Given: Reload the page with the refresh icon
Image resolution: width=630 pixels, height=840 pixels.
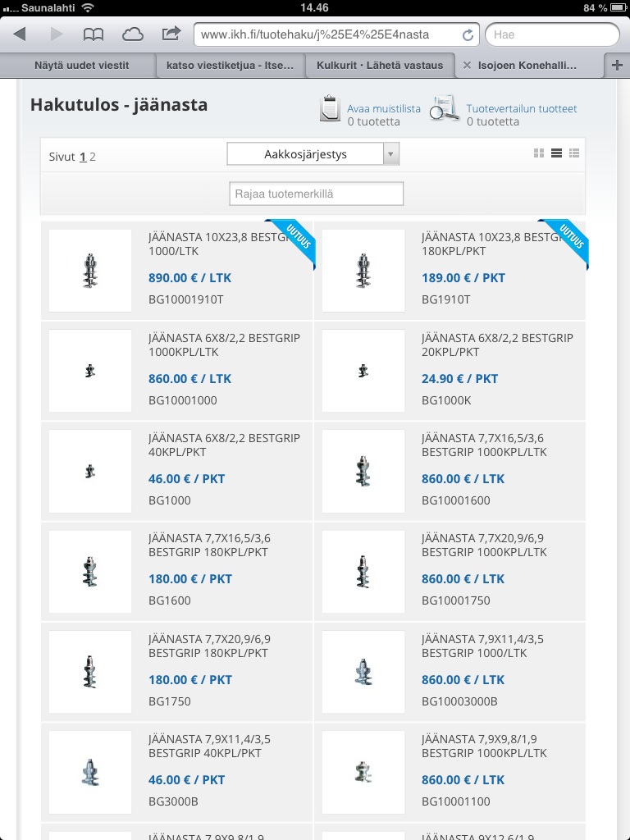Looking at the screenshot, I should tap(468, 35).
